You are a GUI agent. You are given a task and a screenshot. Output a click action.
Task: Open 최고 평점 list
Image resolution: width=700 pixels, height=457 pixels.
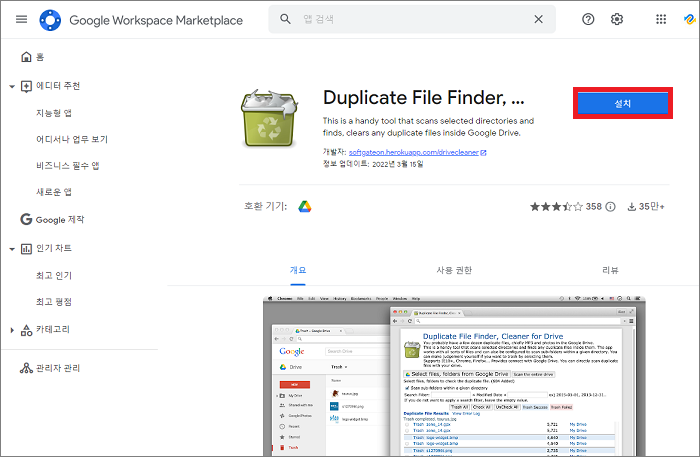54,302
